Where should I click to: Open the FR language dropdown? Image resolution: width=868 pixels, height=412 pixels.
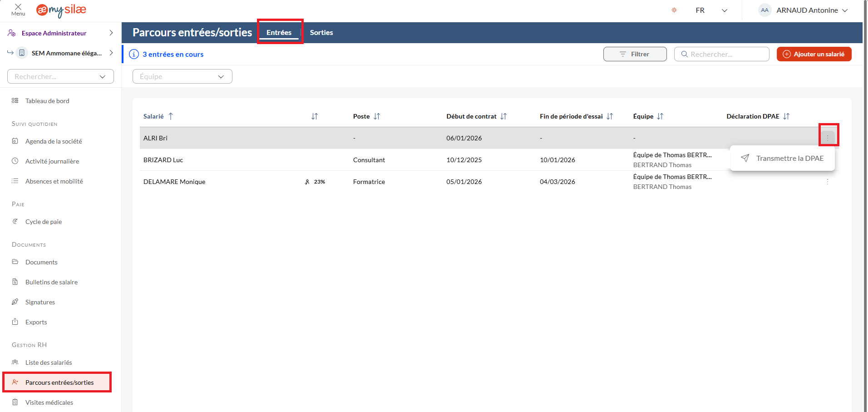point(711,10)
